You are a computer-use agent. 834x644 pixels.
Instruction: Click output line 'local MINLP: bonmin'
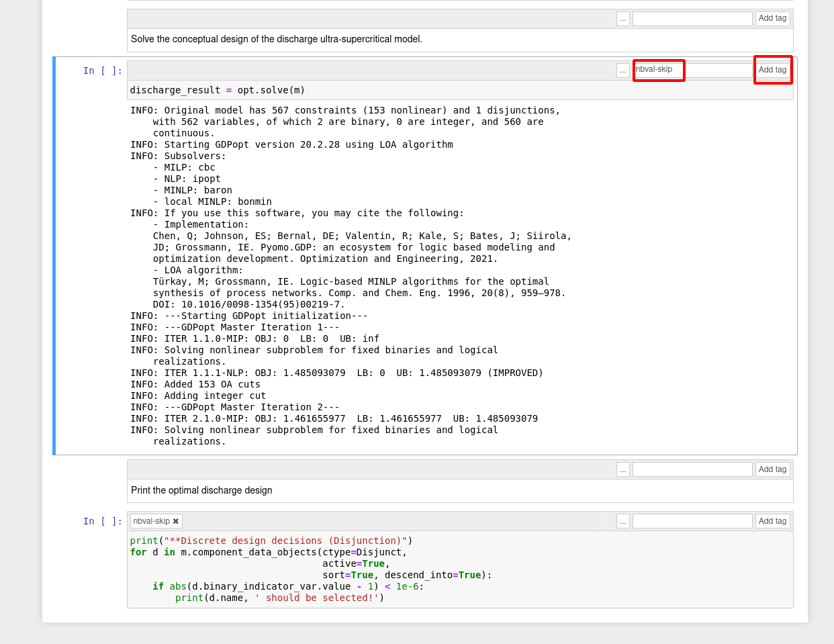click(x=212, y=201)
